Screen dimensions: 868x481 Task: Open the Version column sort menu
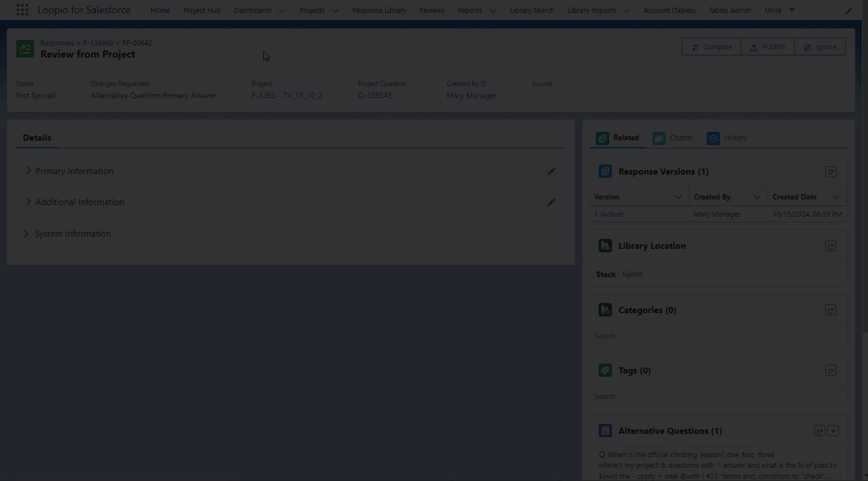678,197
